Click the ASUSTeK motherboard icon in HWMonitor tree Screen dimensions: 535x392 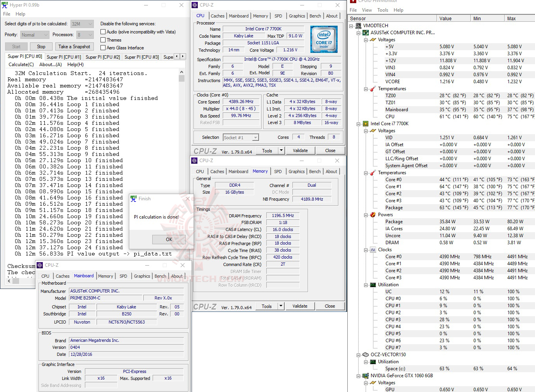click(x=366, y=33)
